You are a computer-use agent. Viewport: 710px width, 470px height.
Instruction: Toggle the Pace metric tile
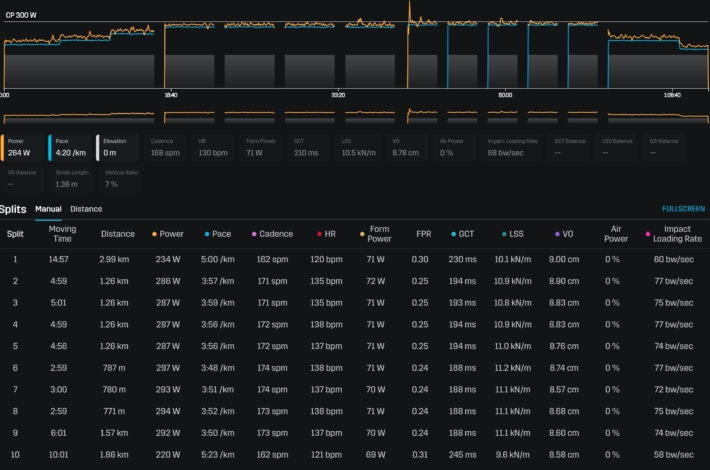pyautogui.click(x=70, y=147)
